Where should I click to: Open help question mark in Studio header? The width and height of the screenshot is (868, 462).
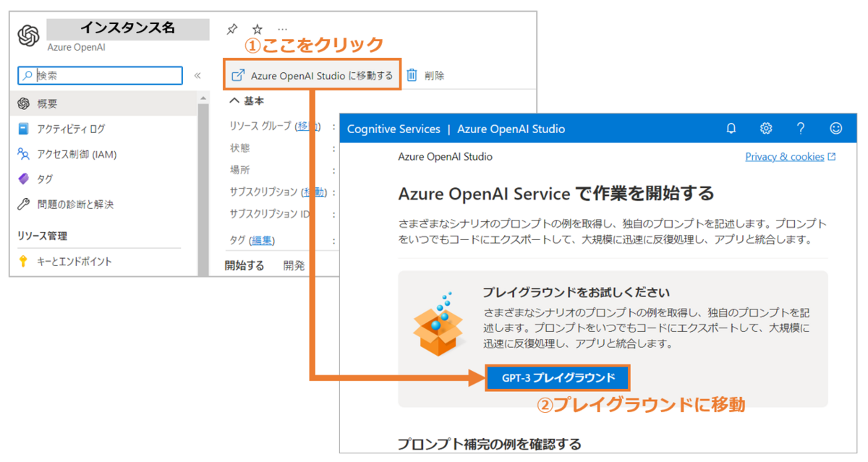coord(801,129)
